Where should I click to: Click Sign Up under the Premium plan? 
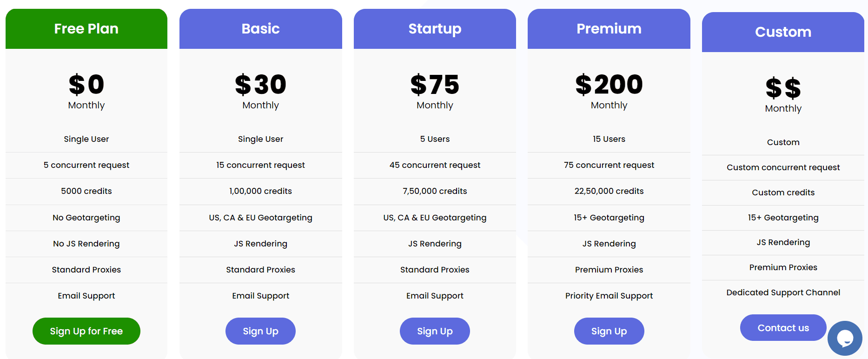[x=609, y=331]
